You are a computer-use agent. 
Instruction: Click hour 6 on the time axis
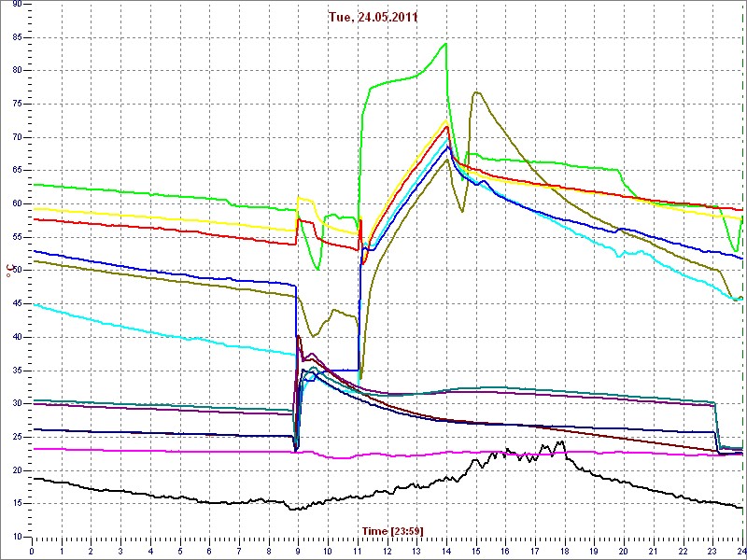pos(209,551)
